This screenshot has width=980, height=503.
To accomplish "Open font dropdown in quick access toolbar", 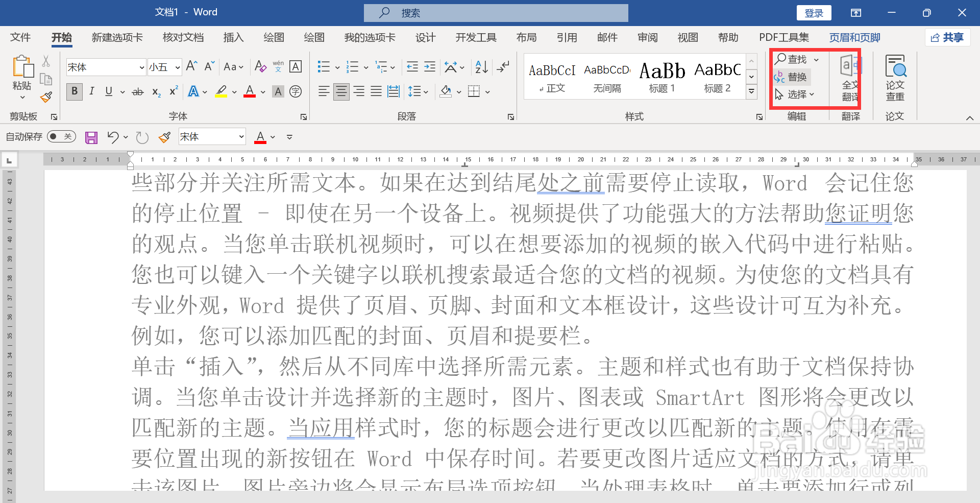I will tap(241, 137).
